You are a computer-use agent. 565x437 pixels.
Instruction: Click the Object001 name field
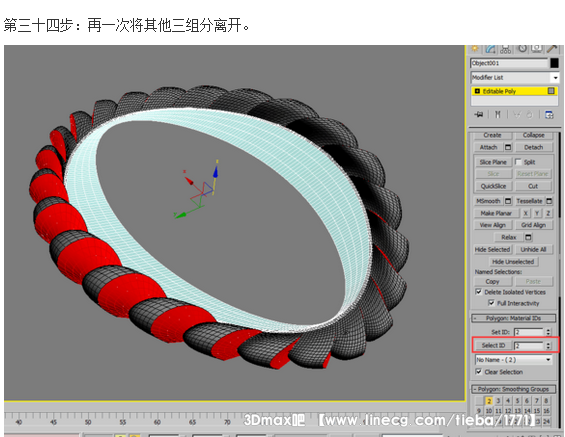coord(509,63)
